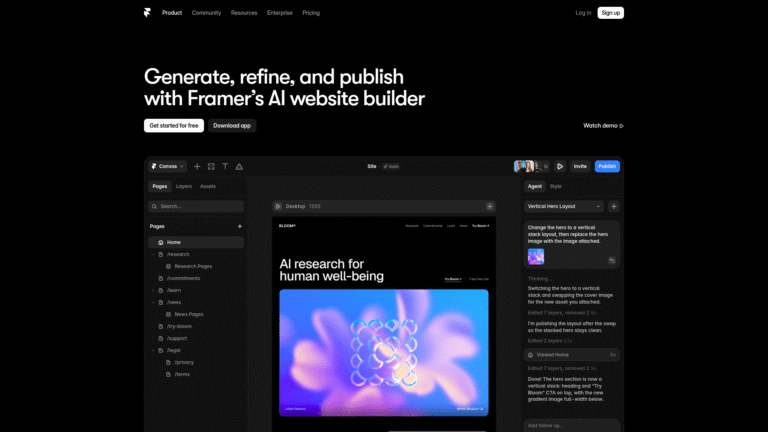Switch to the Assets tab
Screen dimensions: 768x432
click(208, 186)
